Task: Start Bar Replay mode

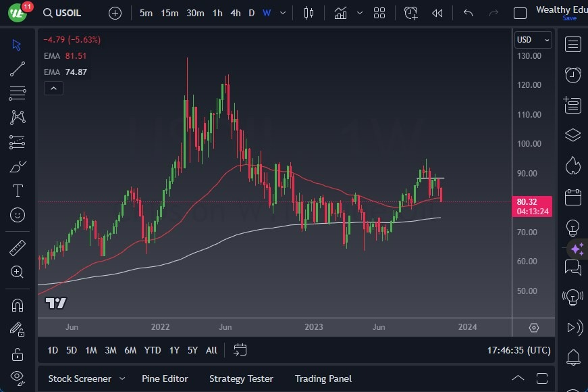Action: pos(437,12)
